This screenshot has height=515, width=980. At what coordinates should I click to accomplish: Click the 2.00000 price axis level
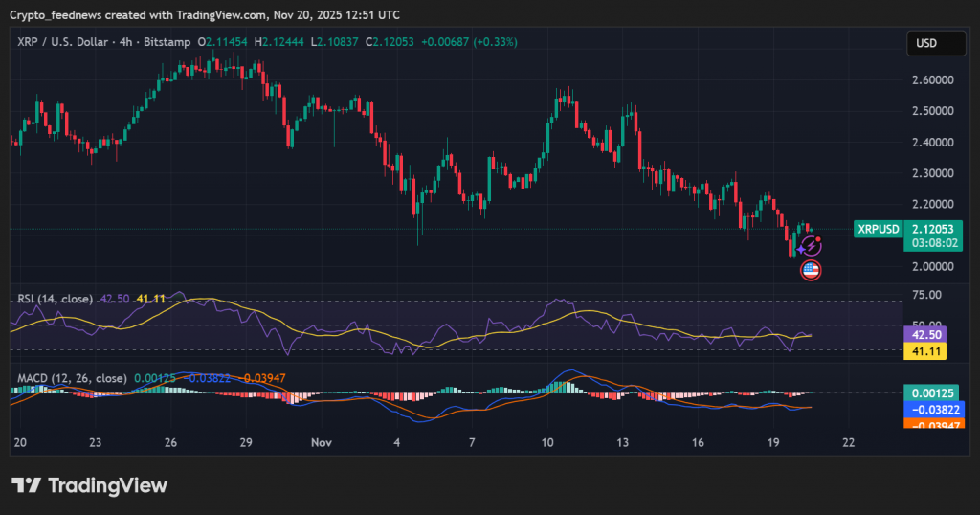pos(931,266)
